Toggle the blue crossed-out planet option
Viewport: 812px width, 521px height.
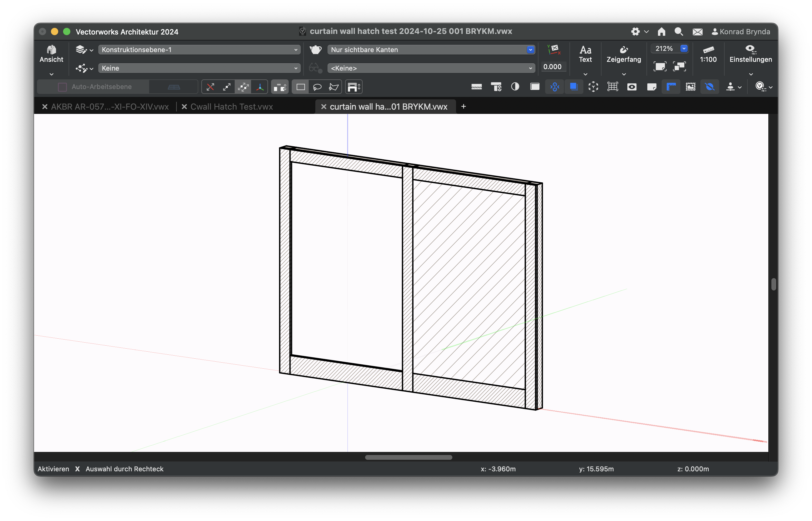pyautogui.click(x=710, y=87)
